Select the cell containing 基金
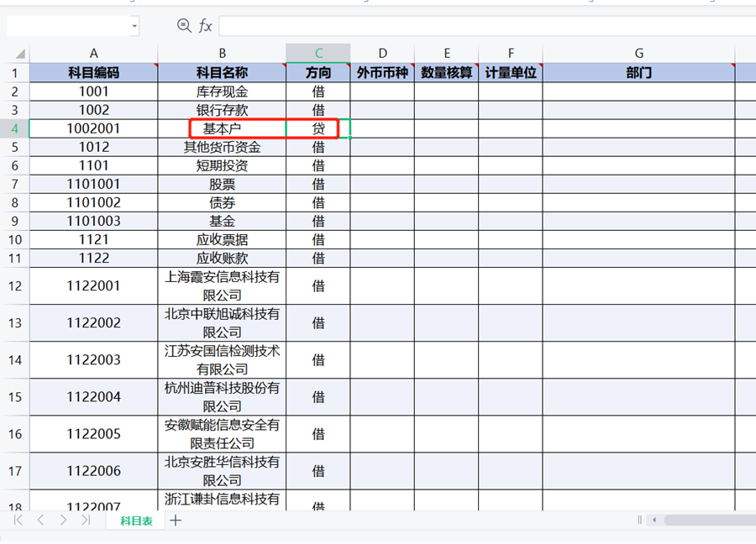Image resolution: width=756 pixels, height=544 pixels. tap(222, 221)
